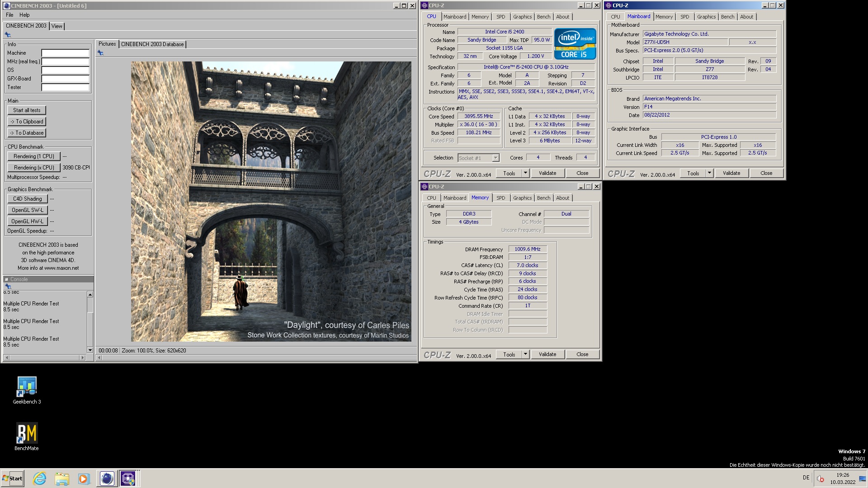Viewport: 868px width, 488px height.
Task: Select Memory tab in Mainboard CPU-Z window
Action: (664, 17)
